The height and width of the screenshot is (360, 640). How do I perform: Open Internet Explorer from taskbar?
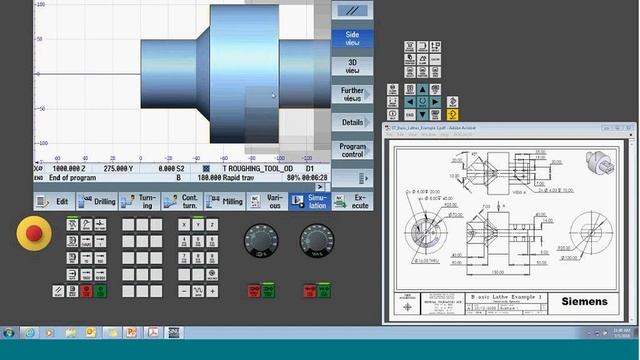click(29, 333)
